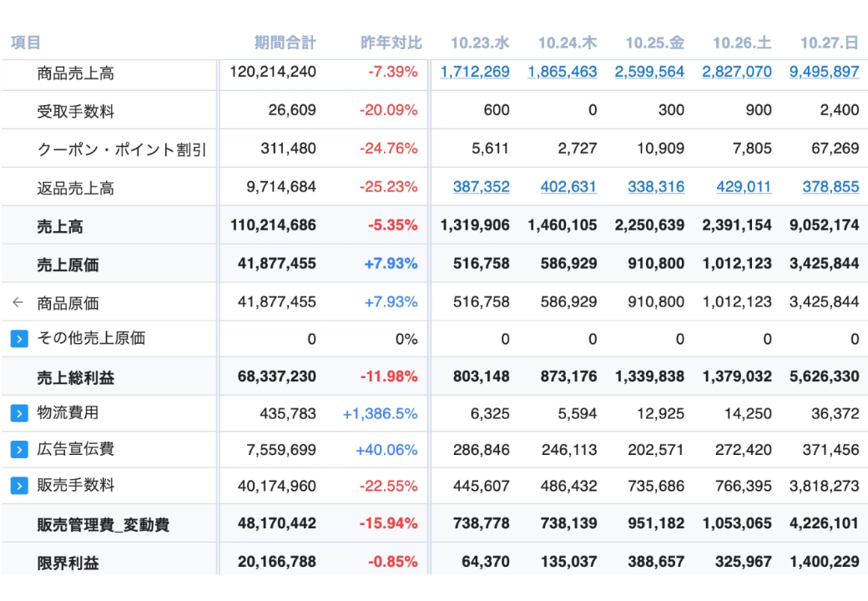
Task: Open 商品売上高 value 9,495,897 for 10.27
Action: (x=824, y=72)
